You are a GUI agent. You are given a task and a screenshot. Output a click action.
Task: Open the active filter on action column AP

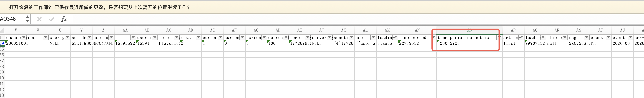(521, 37)
